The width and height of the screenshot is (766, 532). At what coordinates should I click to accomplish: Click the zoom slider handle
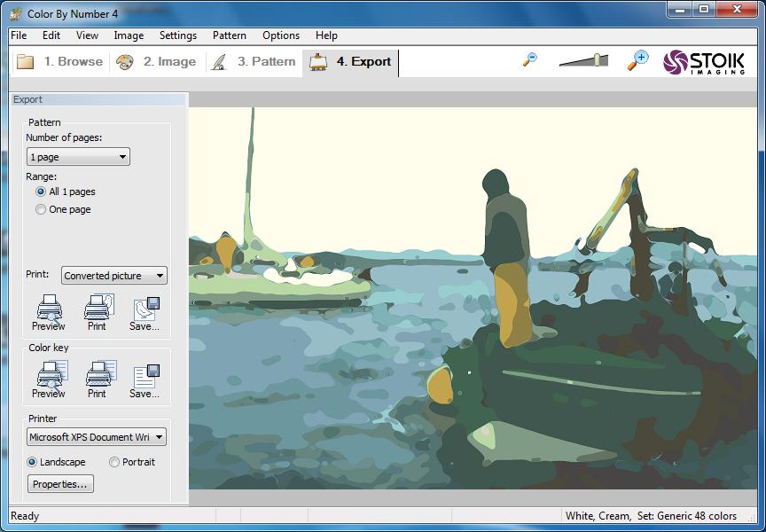(597, 60)
